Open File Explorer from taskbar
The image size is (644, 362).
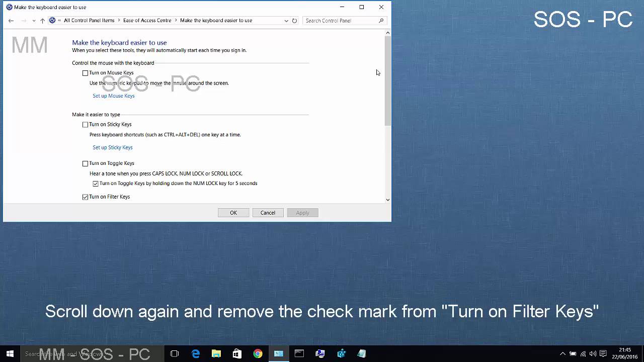tap(216, 354)
